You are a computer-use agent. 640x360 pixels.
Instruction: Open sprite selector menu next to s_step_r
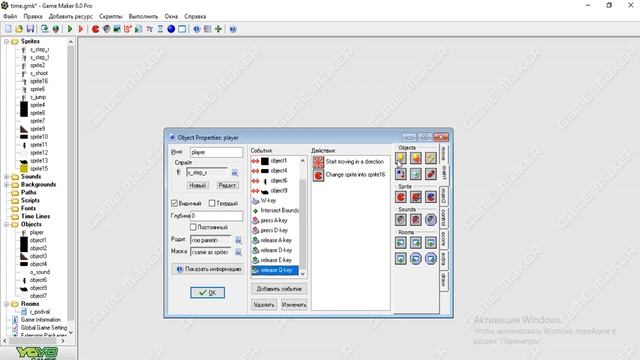pyautogui.click(x=235, y=173)
